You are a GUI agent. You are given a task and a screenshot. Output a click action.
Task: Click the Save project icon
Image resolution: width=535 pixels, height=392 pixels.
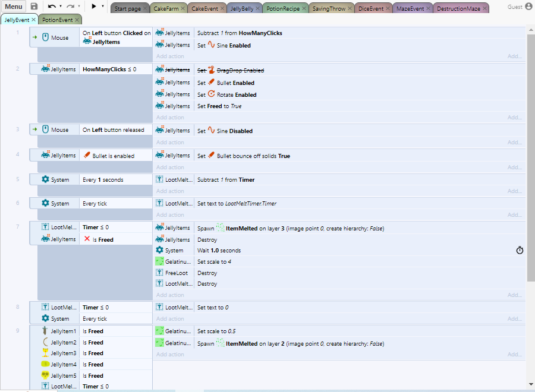34,7
